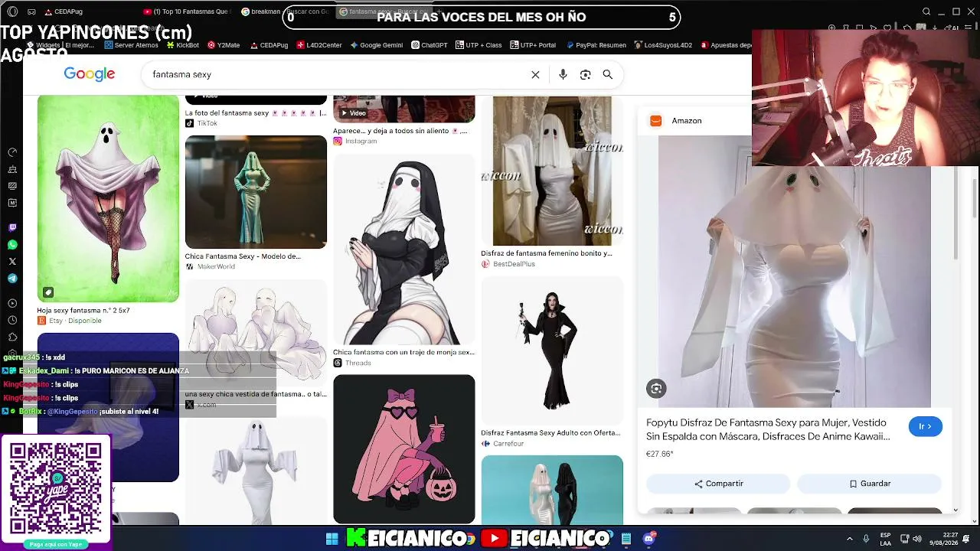Open the KickBot bookmark

point(181,45)
